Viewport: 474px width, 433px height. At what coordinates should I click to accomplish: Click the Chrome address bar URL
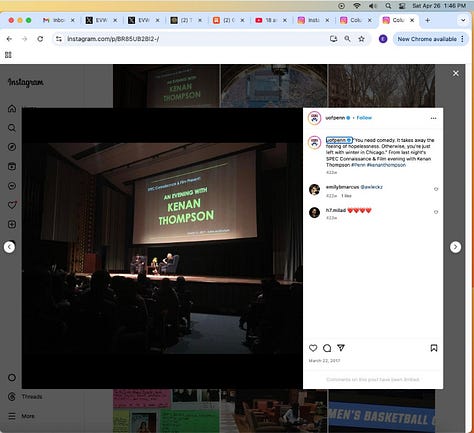113,39
